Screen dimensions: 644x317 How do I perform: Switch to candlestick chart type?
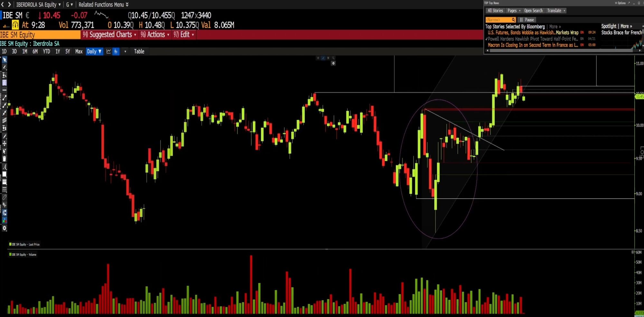pos(116,51)
